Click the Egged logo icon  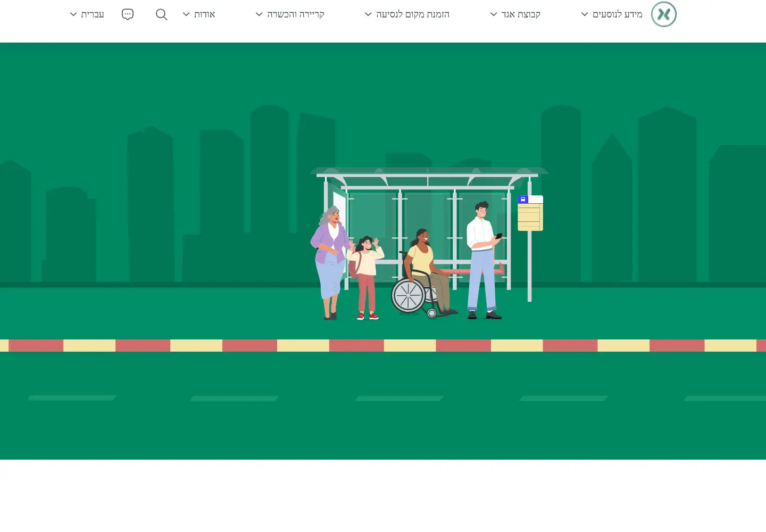664,14
